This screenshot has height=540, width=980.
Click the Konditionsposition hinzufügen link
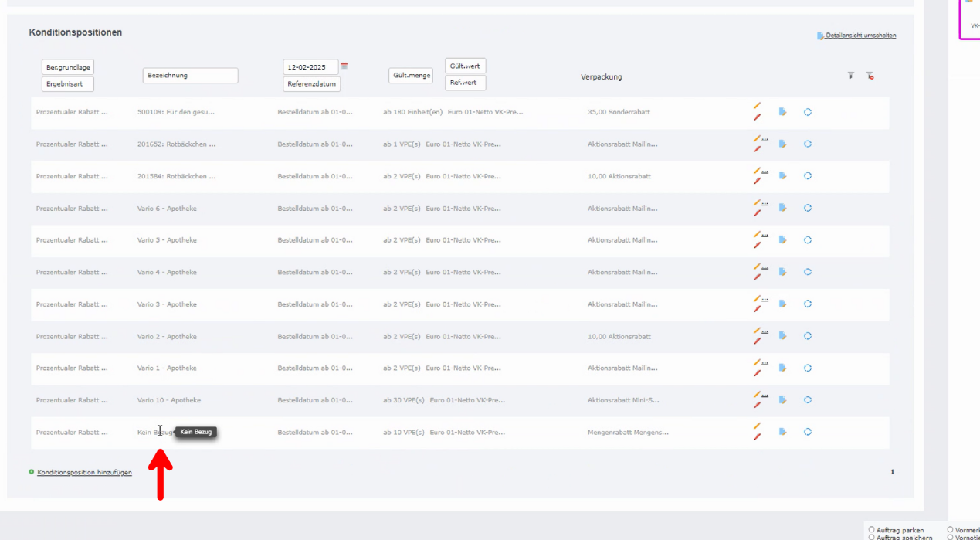pos(84,472)
